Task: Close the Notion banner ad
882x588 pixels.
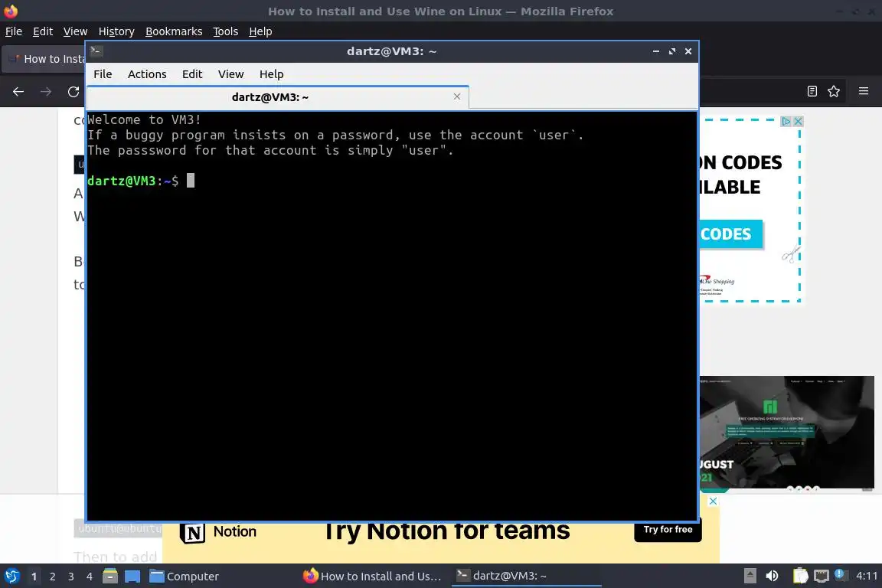Action: point(713,501)
